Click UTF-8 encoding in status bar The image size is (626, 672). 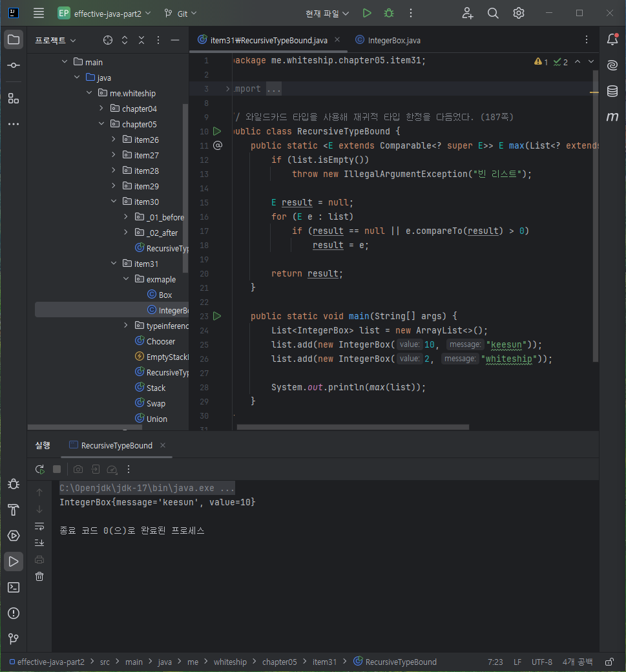point(541,662)
